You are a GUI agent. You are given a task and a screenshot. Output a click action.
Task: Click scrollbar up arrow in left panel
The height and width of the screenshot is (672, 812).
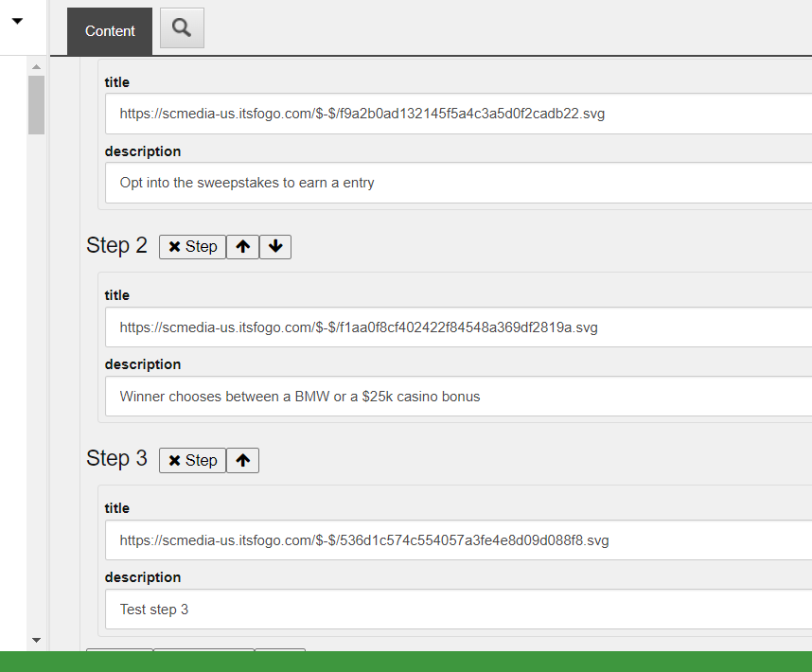point(36,67)
